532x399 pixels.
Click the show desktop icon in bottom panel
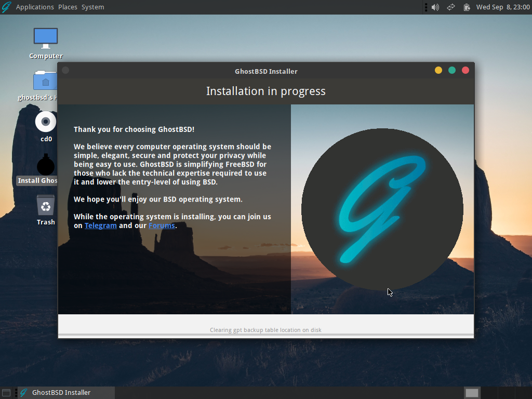6,393
